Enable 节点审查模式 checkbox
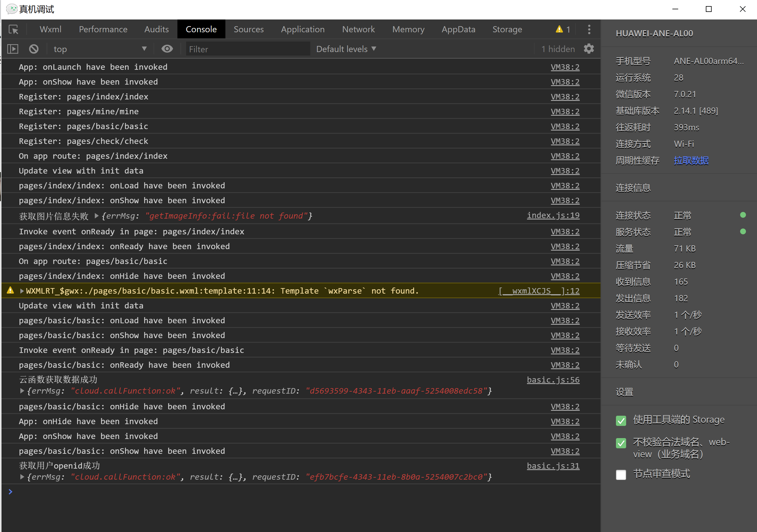This screenshot has width=757, height=532. [621, 475]
